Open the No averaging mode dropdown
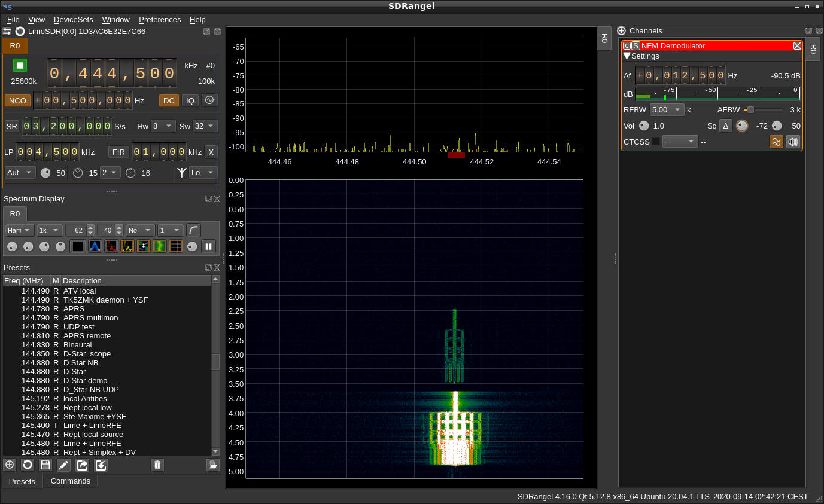This screenshot has width=824, height=504. pos(141,230)
